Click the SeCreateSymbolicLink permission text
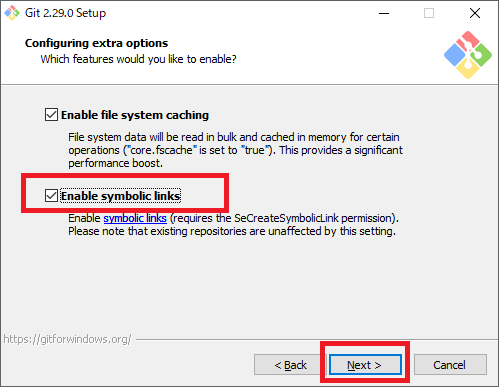This screenshot has width=499, height=387. click(x=284, y=218)
